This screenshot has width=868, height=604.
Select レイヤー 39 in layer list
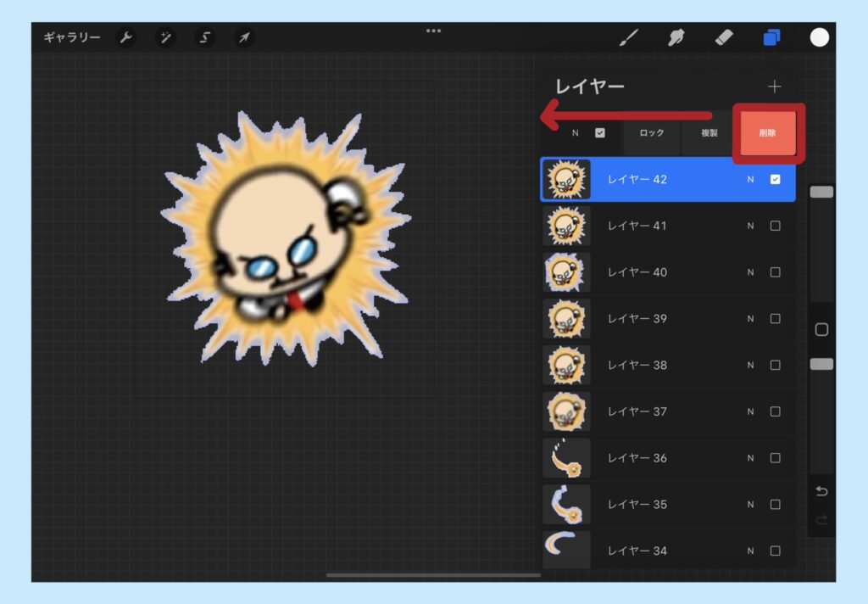(668, 319)
